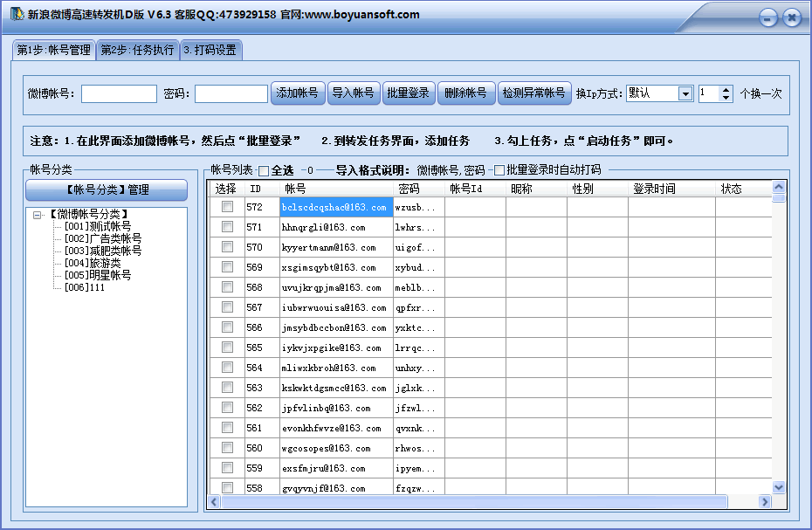Select [005]明星帐号 category

pyautogui.click(x=98, y=275)
